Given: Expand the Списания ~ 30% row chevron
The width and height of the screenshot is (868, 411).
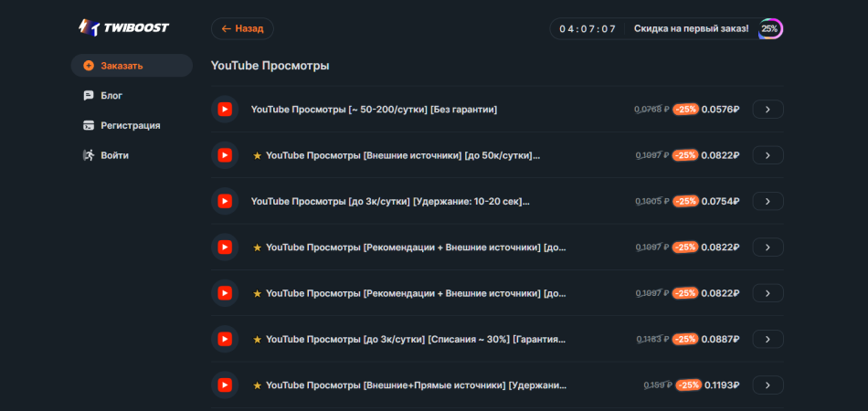Looking at the screenshot, I should (767, 339).
